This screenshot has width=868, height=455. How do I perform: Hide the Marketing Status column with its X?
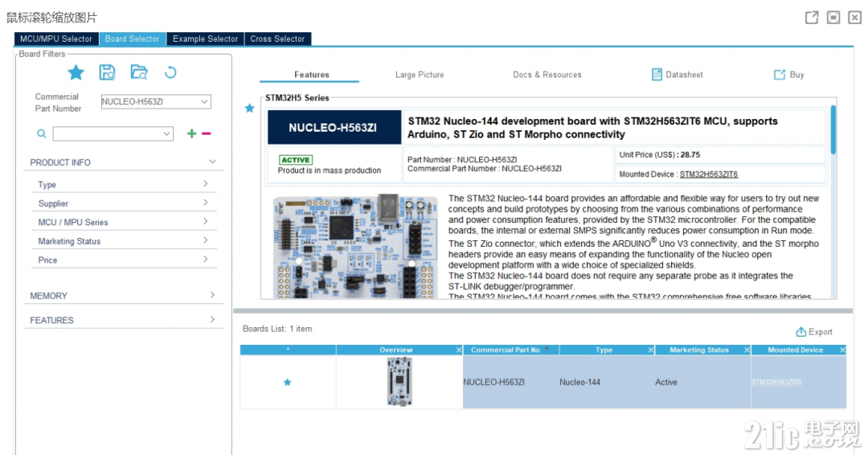pyautogui.click(x=747, y=350)
